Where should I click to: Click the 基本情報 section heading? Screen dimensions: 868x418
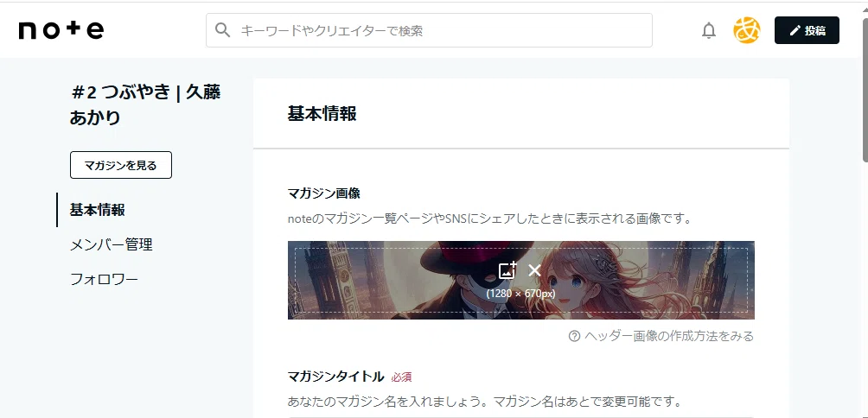click(x=322, y=114)
